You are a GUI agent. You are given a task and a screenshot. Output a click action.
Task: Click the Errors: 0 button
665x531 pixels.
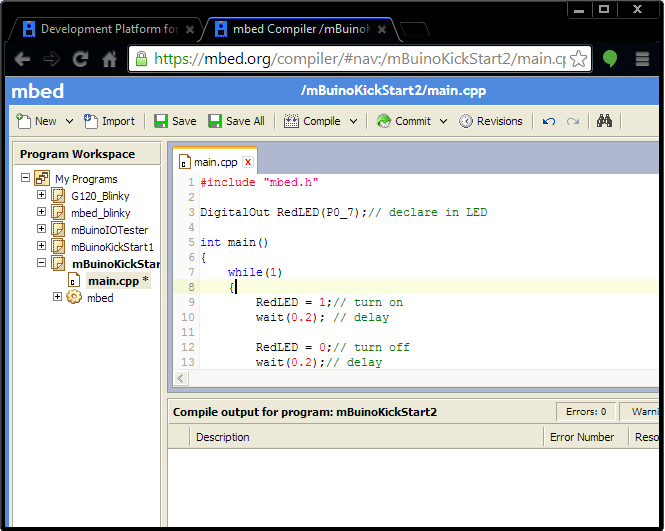coord(586,411)
